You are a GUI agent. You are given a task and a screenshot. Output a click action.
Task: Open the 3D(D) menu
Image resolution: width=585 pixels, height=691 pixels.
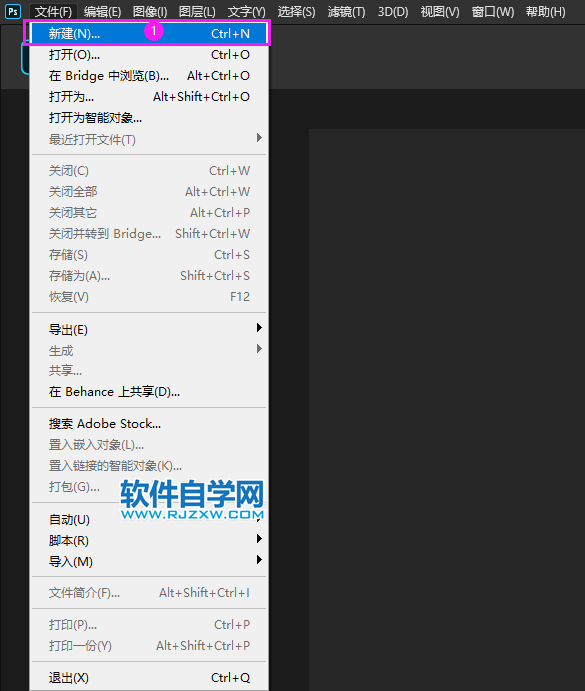pyautogui.click(x=393, y=11)
